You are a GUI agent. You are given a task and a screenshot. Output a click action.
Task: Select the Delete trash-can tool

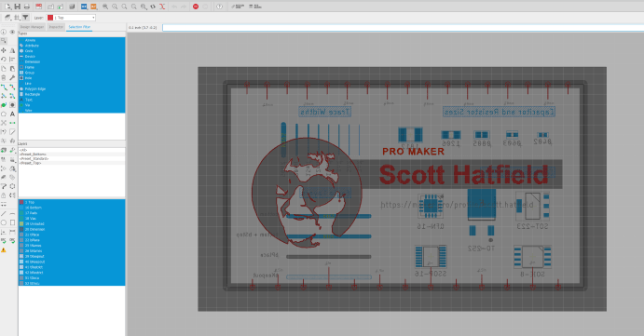coord(4,77)
